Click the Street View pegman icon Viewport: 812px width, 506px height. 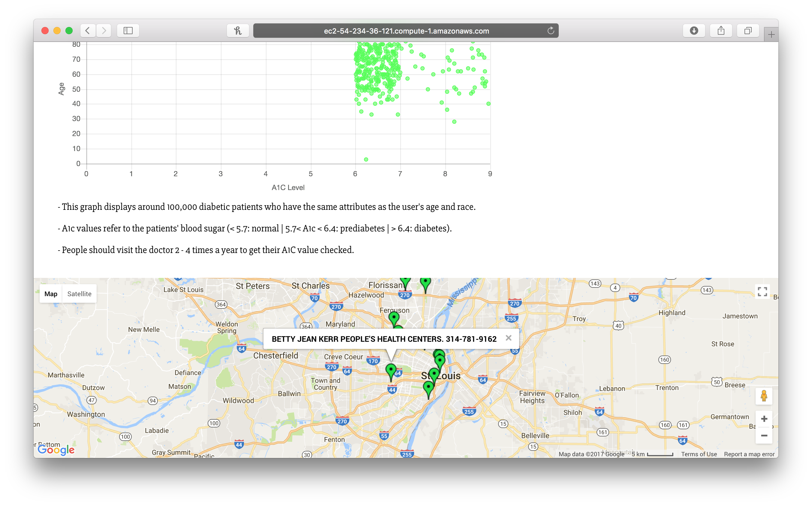[764, 396]
